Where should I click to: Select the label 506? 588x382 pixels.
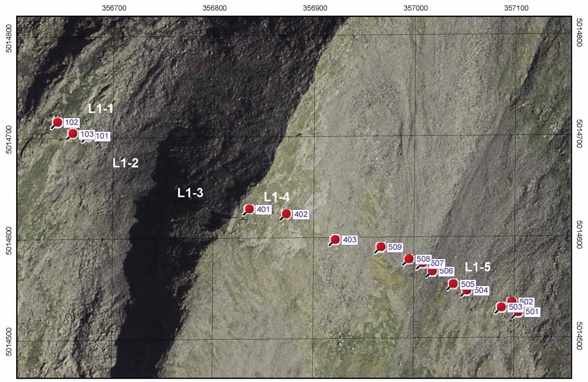446,271
